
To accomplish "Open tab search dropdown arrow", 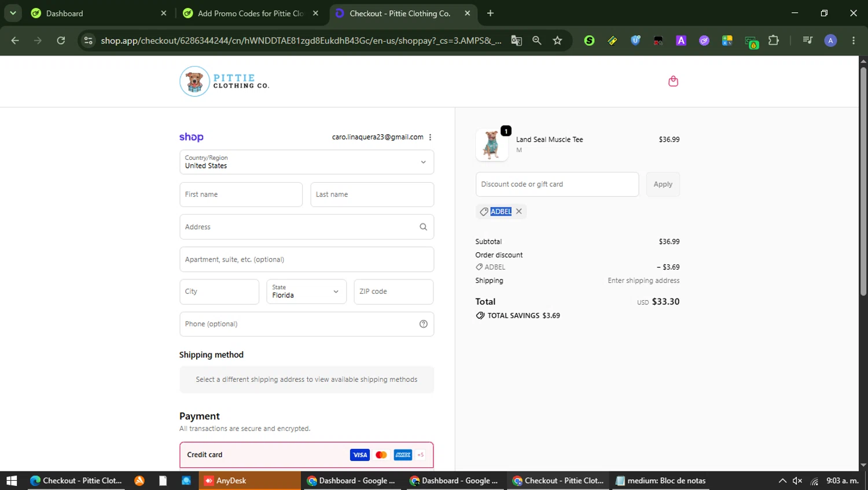I will pyautogui.click(x=13, y=13).
